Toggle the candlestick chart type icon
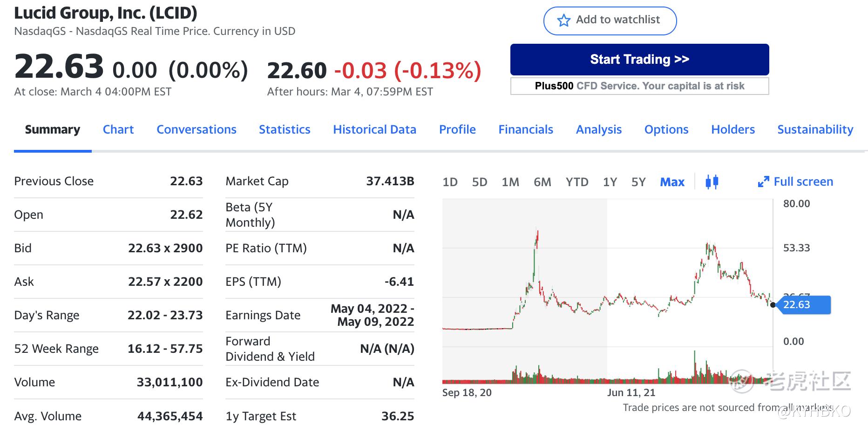Viewport: 868px width, 431px height. pyautogui.click(x=712, y=182)
